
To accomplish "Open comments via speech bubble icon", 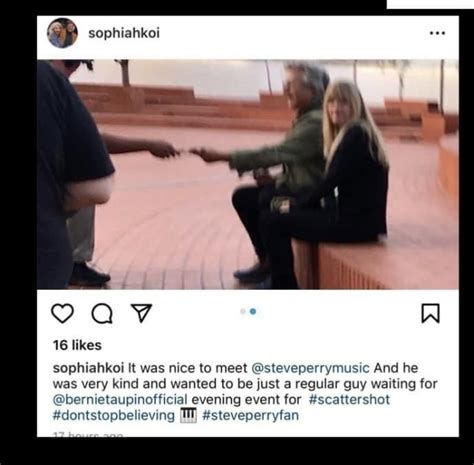I will pos(102,314).
